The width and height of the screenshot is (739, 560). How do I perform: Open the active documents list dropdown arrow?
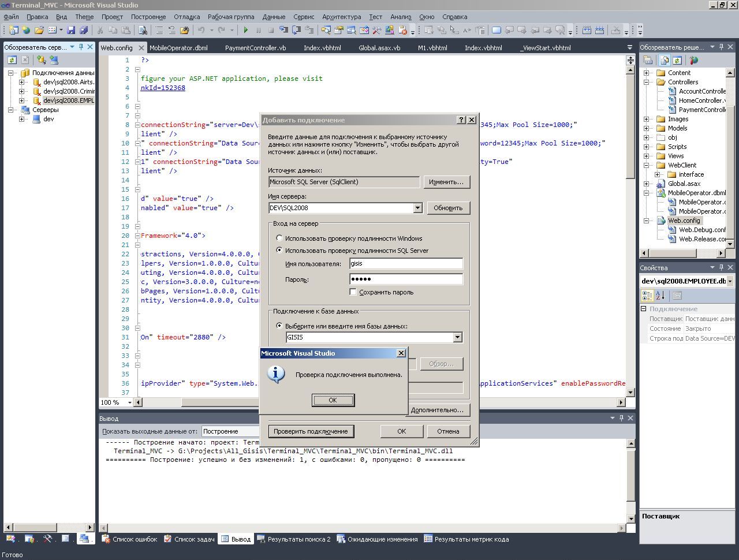tap(629, 47)
